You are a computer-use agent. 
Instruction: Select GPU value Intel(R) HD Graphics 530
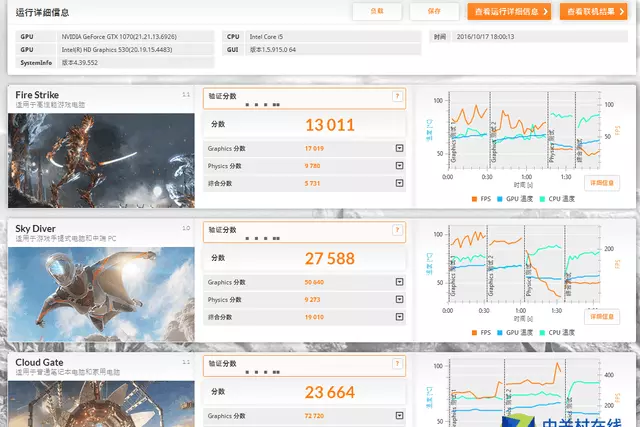117,50
